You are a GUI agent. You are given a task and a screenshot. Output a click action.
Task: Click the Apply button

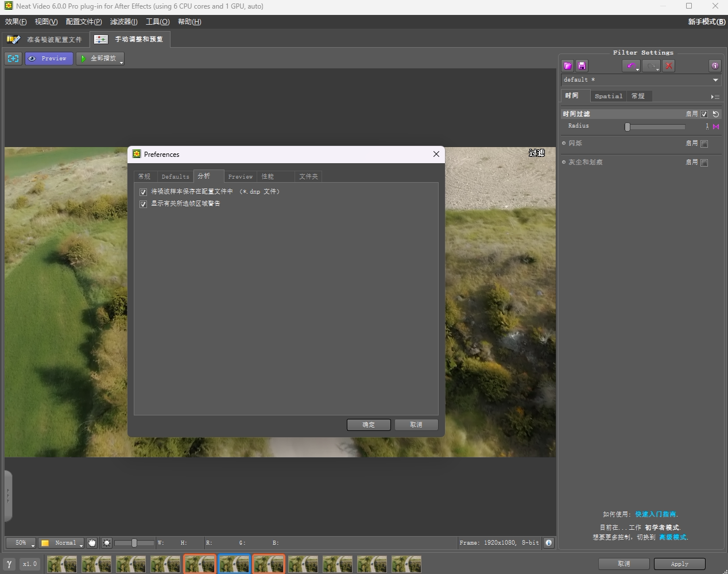coord(680,564)
